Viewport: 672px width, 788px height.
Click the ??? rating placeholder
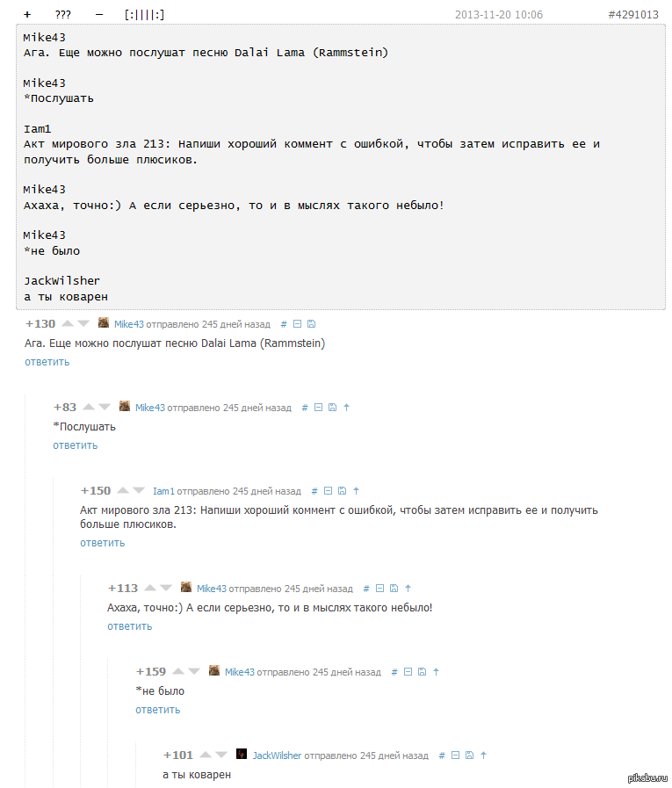(x=63, y=15)
